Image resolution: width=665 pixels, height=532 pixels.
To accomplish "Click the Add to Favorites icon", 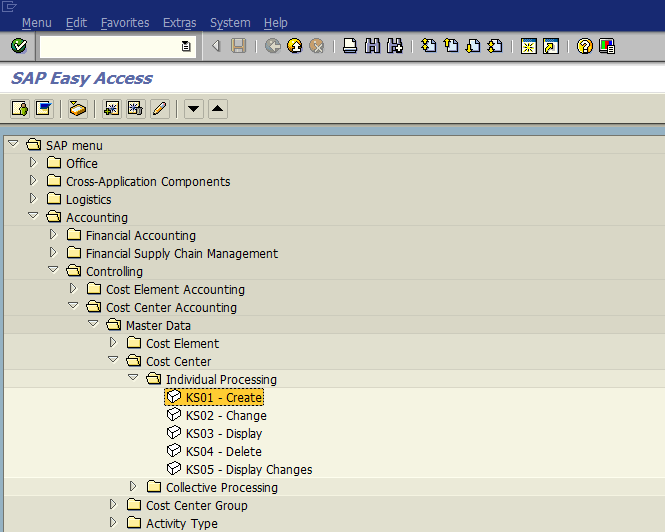I will pos(112,109).
